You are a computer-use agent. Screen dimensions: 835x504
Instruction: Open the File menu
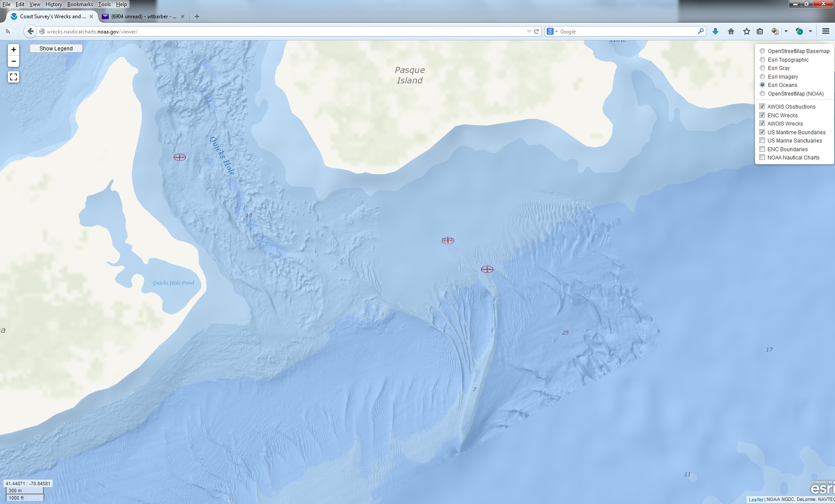click(x=7, y=4)
